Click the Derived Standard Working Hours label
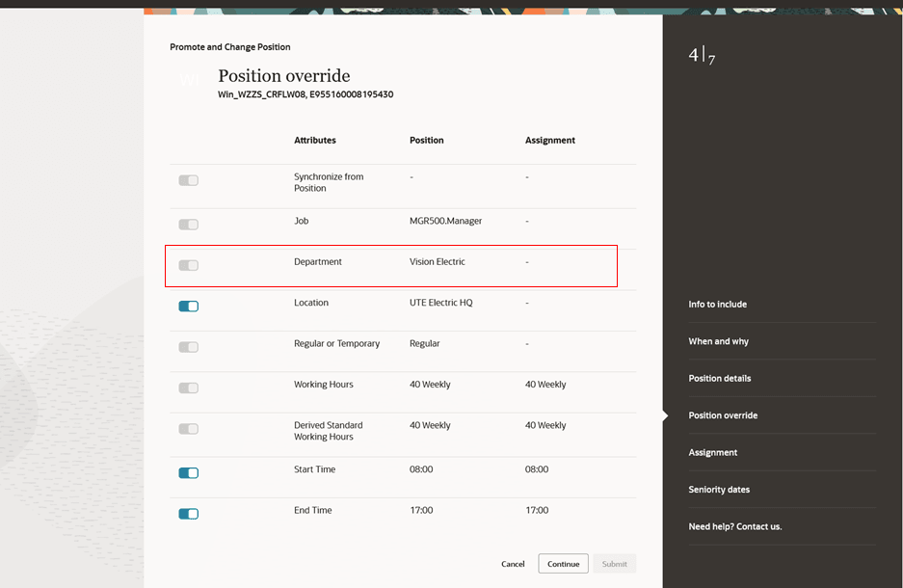 pos(329,431)
